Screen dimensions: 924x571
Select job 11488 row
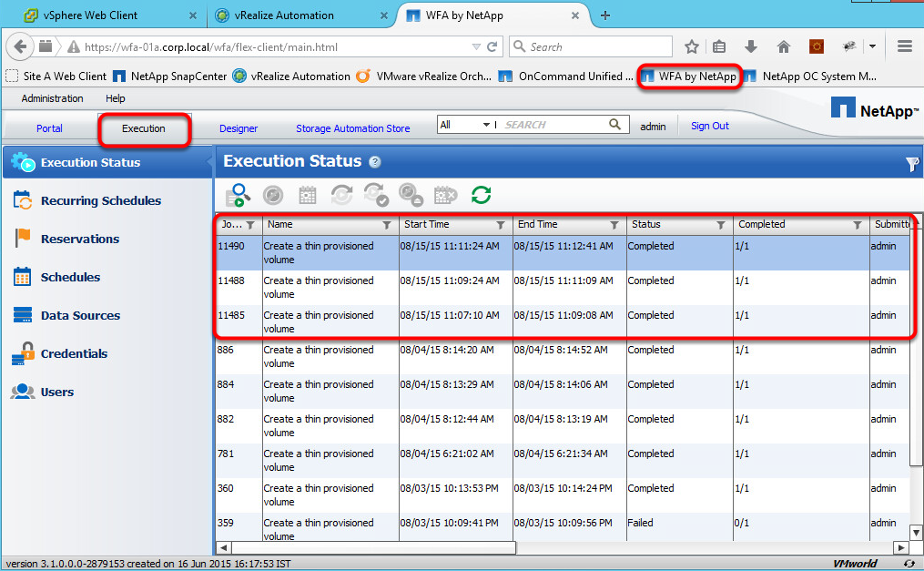[x=563, y=288]
